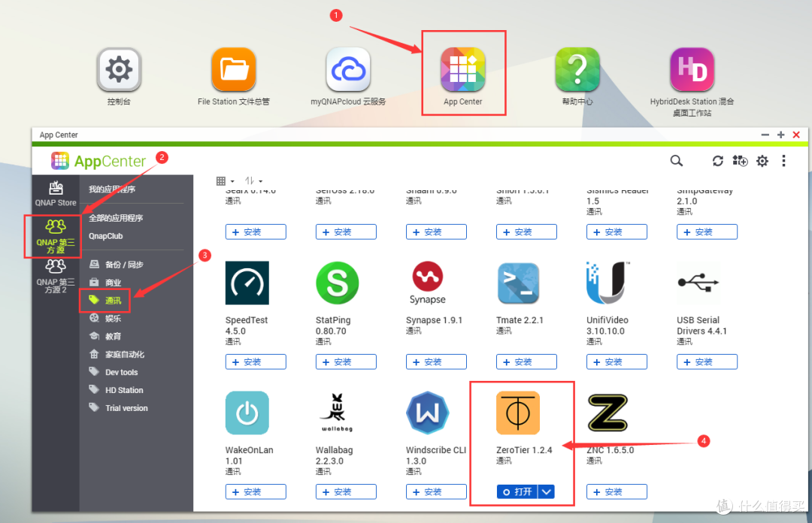Click 打开 to open ZeroTier
Image resolution: width=812 pixels, height=523 pixels.
[517, 492]
